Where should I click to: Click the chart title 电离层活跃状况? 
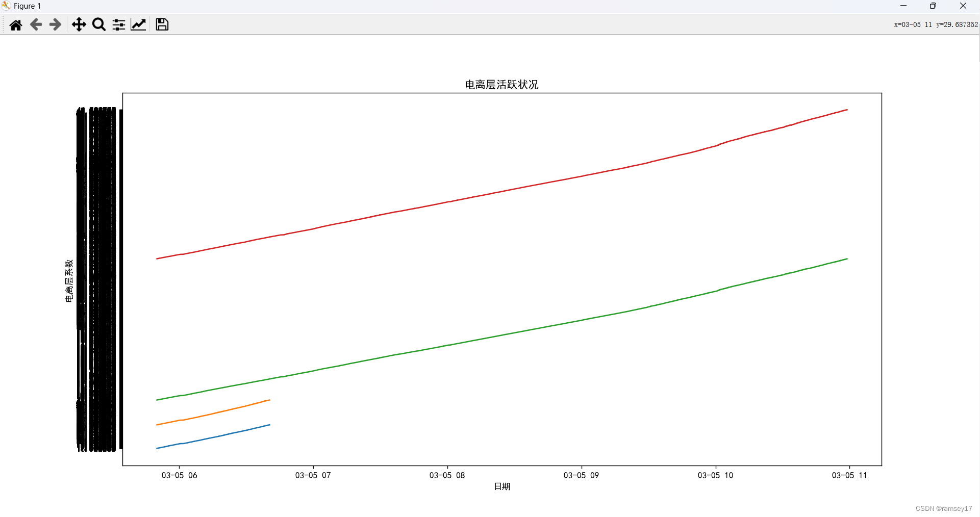point(501,85)
